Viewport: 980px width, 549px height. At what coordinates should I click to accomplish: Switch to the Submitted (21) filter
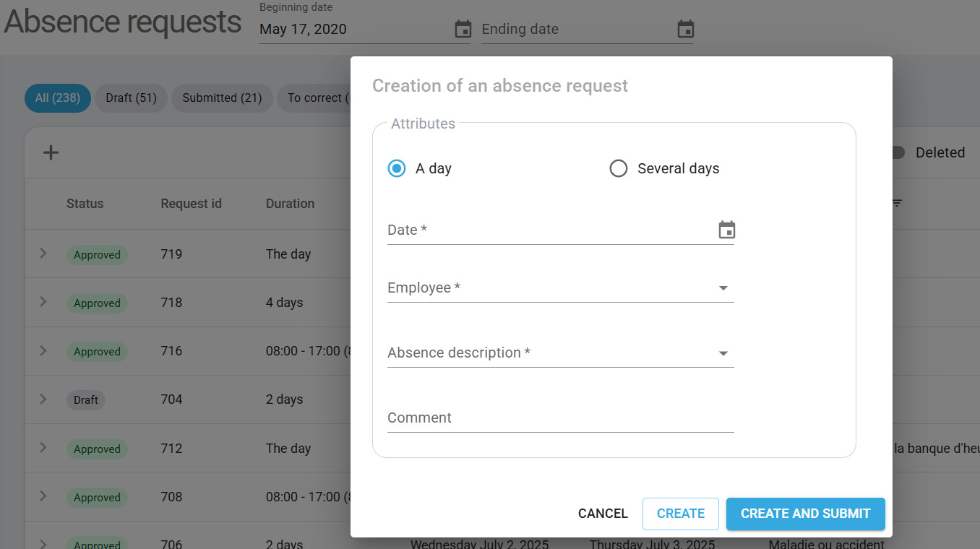click(222, 98)
